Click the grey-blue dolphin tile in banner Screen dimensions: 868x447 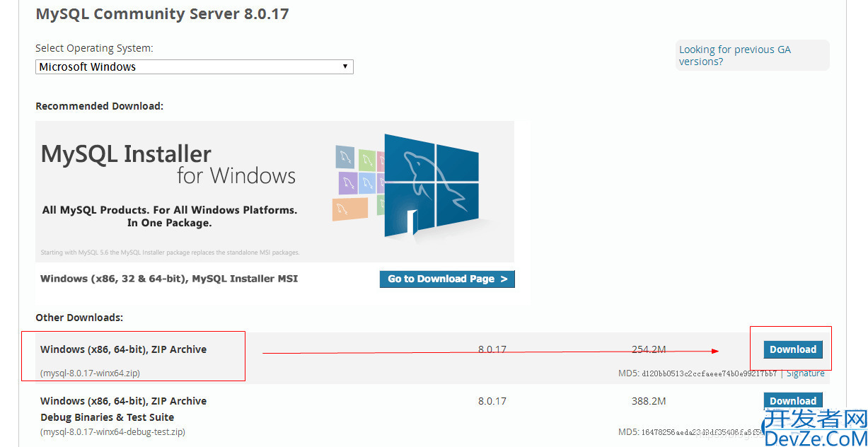coord(345,156)
